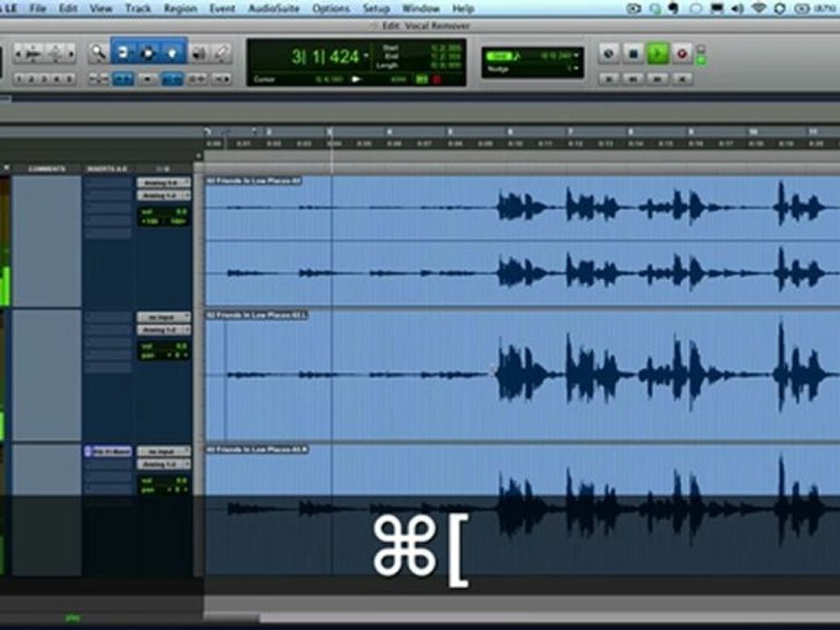Select the Scrubber speaker tool
The image size is (840, 630).
click(199, 52)
